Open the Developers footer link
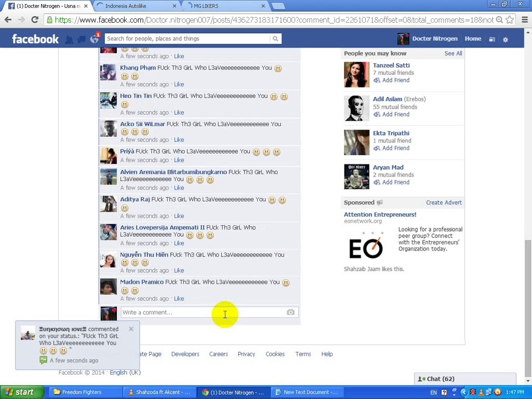The width and height of the screenshot is (532, 399). click(x=185, y=354)
